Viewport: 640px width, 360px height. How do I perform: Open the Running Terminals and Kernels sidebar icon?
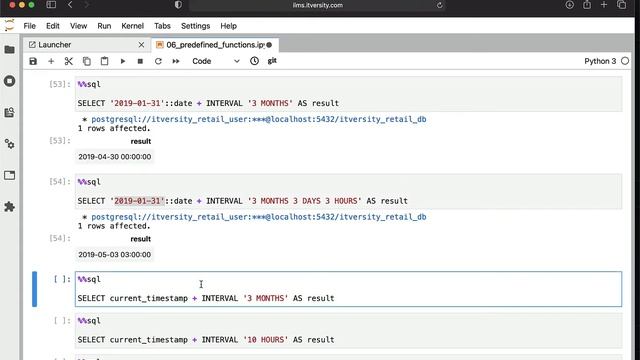[9, 81]
